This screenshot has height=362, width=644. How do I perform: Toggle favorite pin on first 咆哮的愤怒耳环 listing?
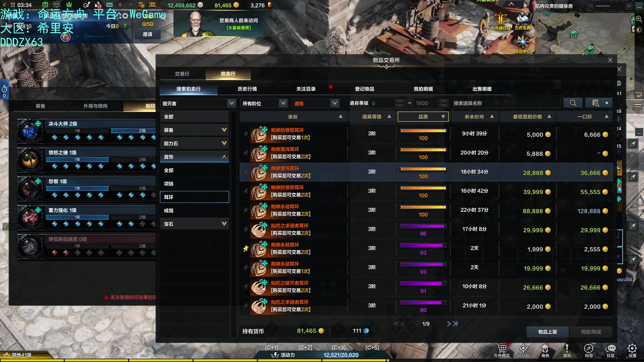(x=246, y=134)
